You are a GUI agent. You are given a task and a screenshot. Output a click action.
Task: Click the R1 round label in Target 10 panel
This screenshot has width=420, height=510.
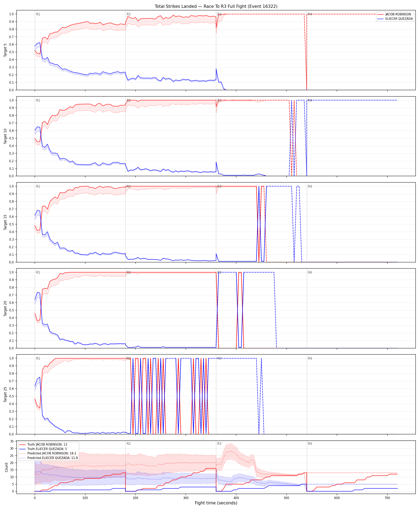tap(38, 100)
